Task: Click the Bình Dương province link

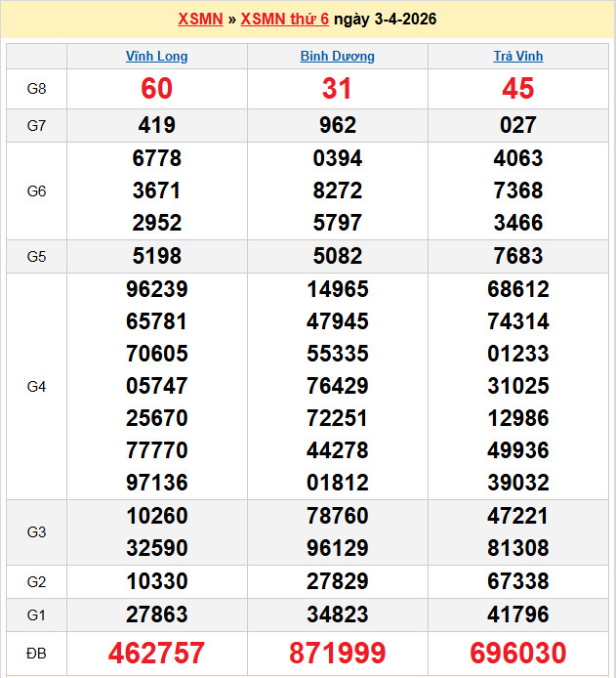Action: pos(337,57)
